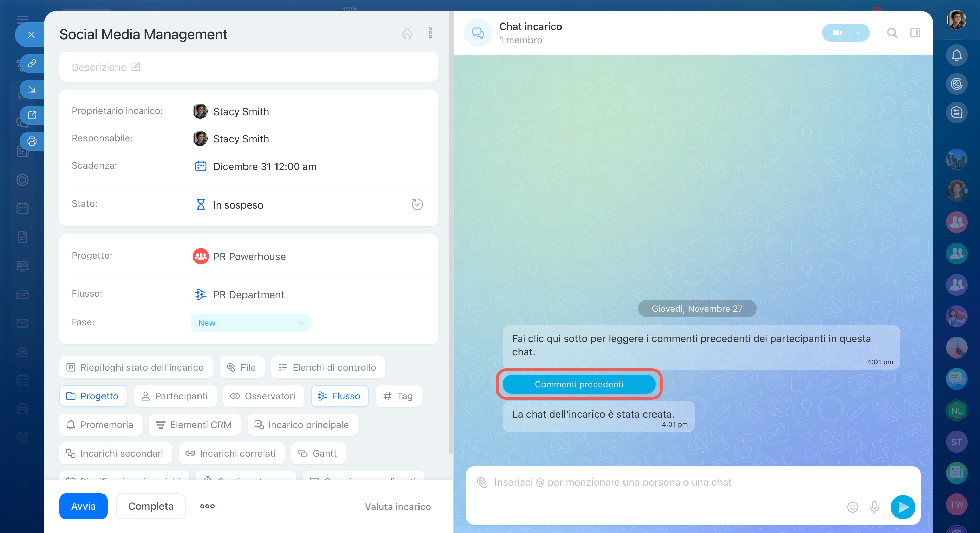Image resolution: width=980 pixels, height=533 pixels.
Task: Click the Avvia button
Action: click(x=83, y=506)
